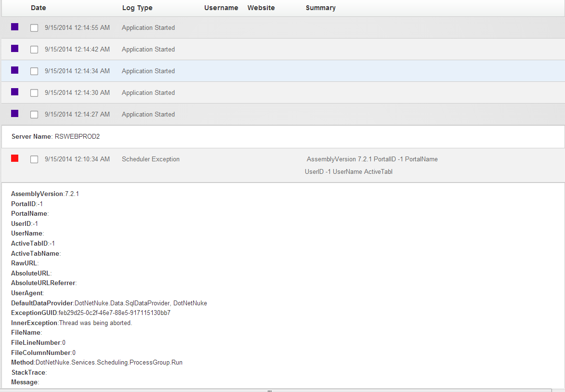Click the UserName label in the details
Screen dimensions: 565x392
tap(28, 234)
